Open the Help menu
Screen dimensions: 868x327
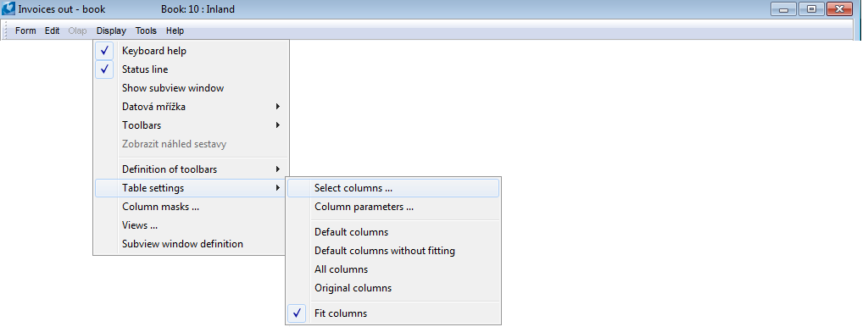175,31
